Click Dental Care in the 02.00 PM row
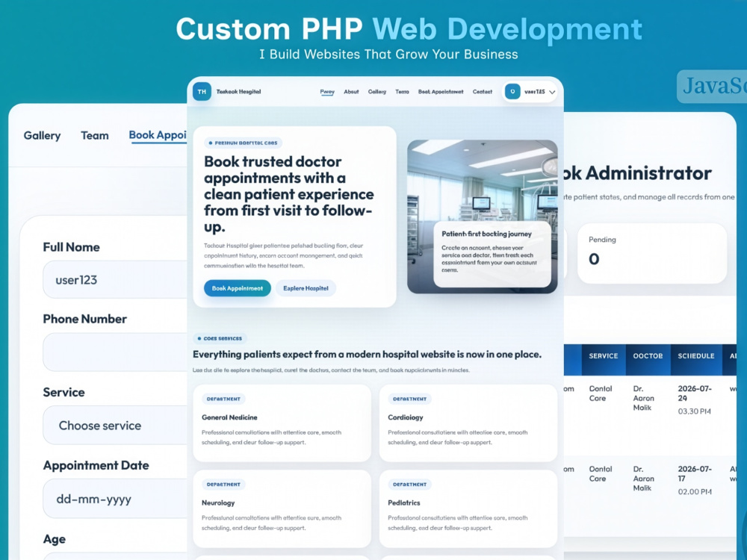This screenshot has width=747, height=560. pyautogui.click(x=601, y=474)
